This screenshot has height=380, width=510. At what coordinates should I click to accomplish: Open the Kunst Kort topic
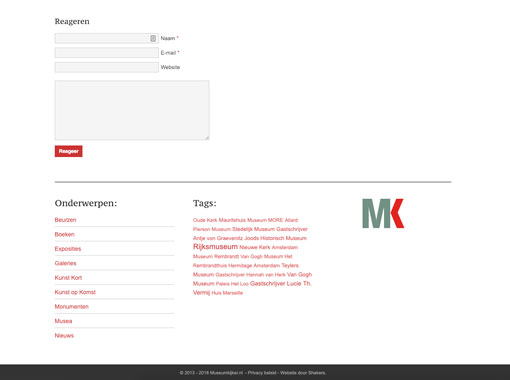[x=68, y=278]
